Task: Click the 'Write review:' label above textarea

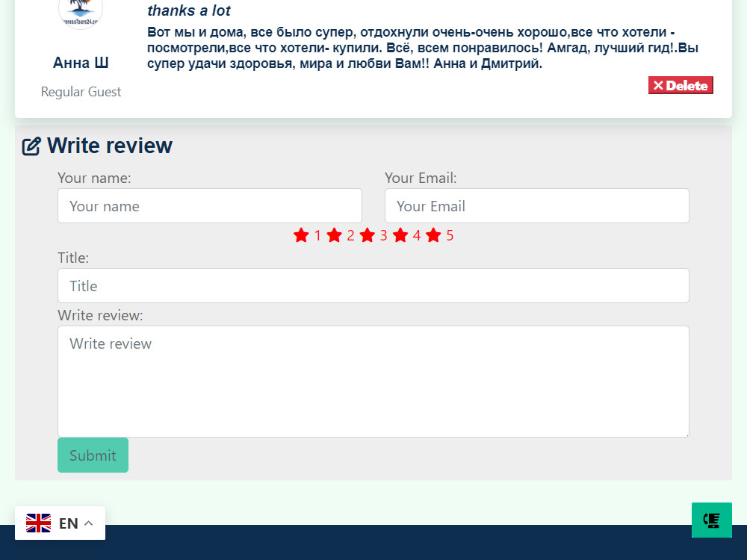Action: click(x=100, y=315)
